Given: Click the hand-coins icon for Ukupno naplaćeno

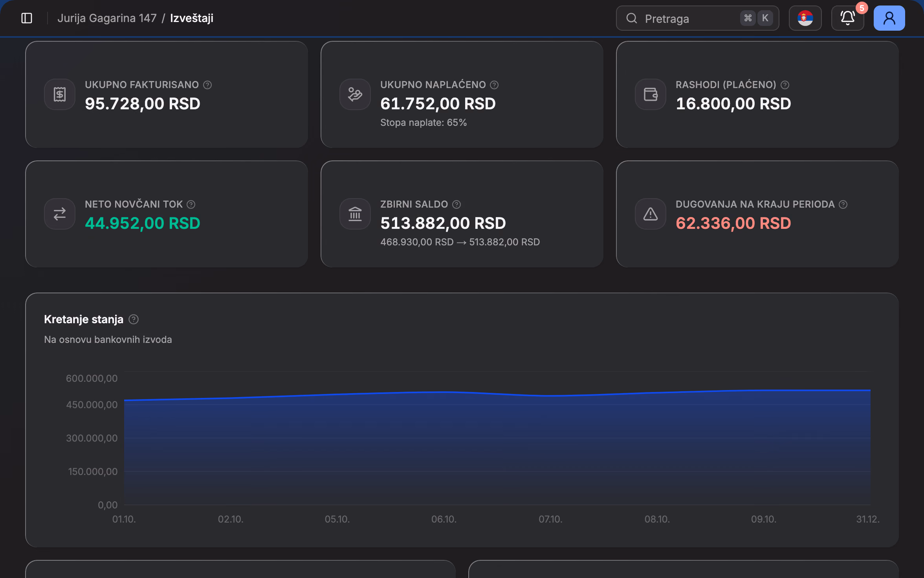Looking at the screenshot, I should click(355, 94).
